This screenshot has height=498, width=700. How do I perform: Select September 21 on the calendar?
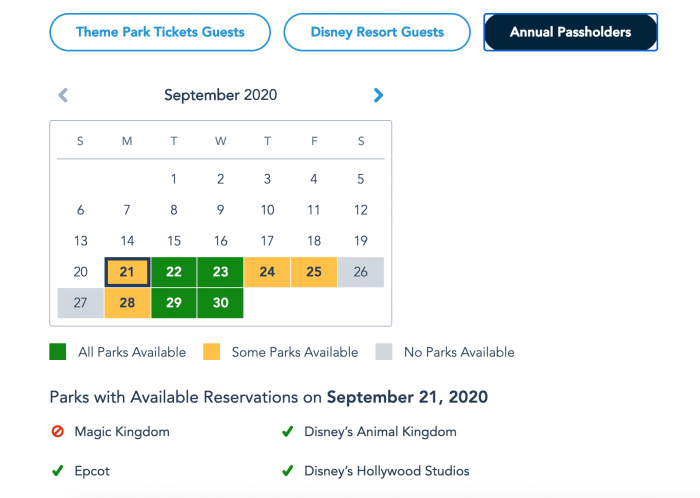(127, 272)
